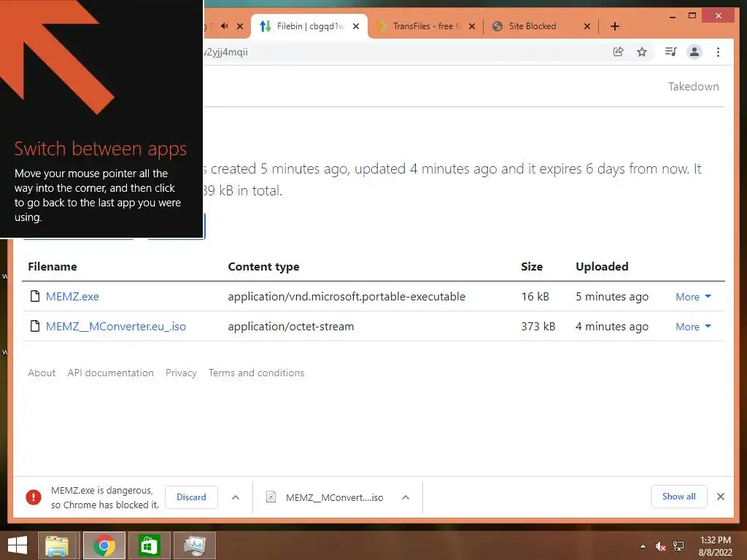Open the API documentation link
747x560 pixels.
pos(111,373)
